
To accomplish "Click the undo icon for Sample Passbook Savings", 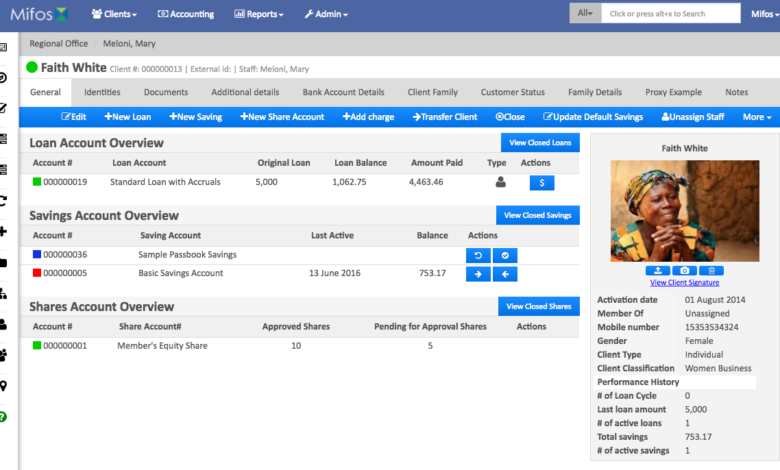I will pyautogui.click(x=479, y=255).
